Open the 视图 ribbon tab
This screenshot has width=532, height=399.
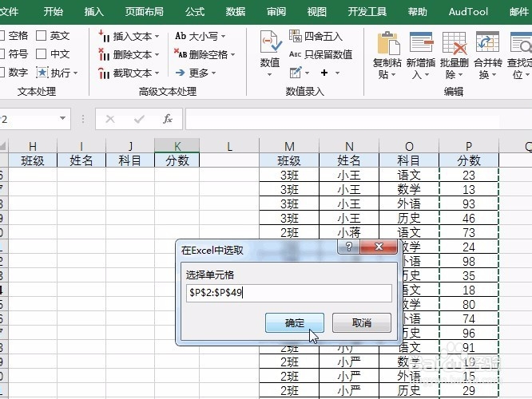(317, 12)
